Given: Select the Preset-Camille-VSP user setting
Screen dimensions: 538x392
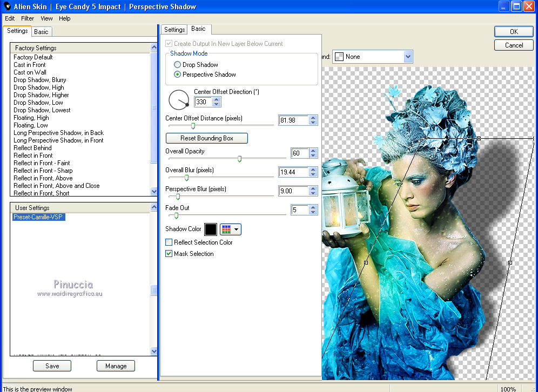Looking at the screenshot, I should [x=39, y=218].
